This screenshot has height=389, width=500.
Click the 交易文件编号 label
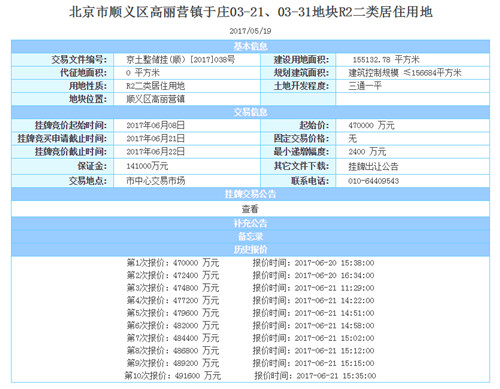pyautogui.click(x=79, y=60)
